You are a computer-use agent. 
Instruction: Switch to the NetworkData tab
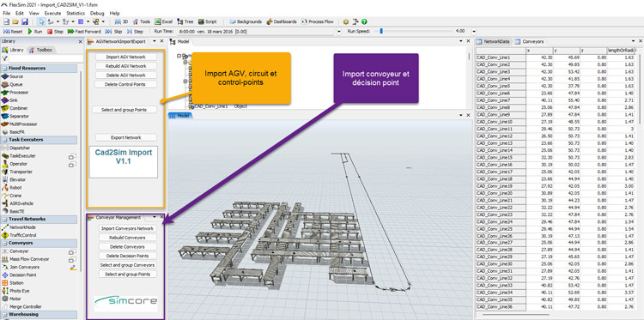(x=493, y=41)
